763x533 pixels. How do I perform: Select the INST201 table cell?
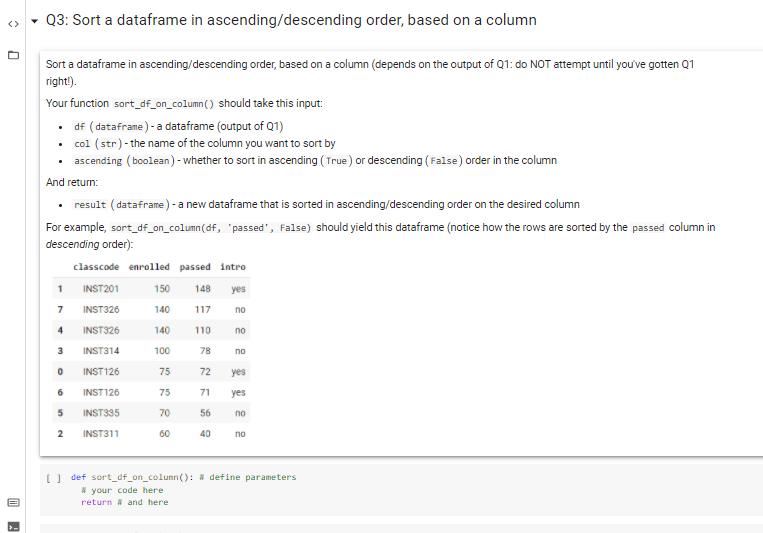(101, 289)
